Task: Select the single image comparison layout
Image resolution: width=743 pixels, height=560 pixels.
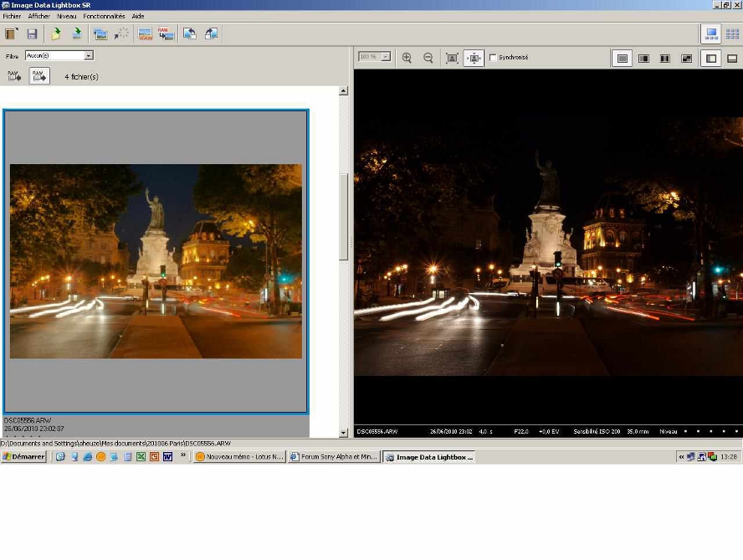Action: coord(623,59)
